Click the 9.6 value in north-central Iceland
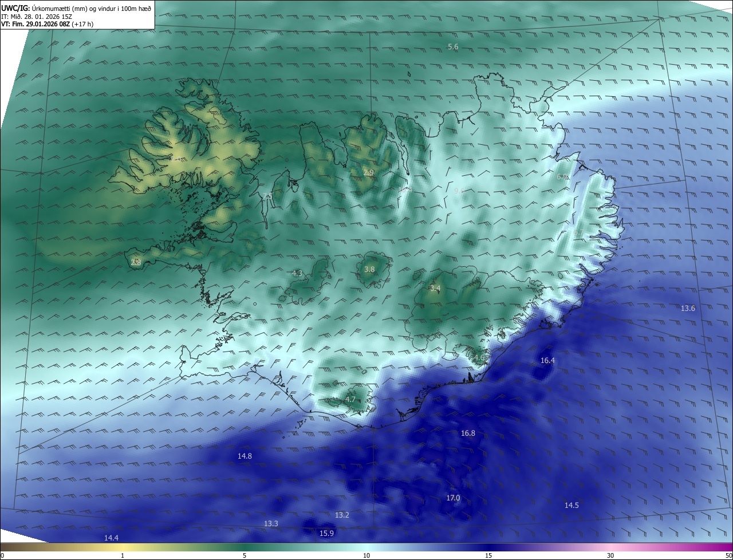 tap(459, 191)
